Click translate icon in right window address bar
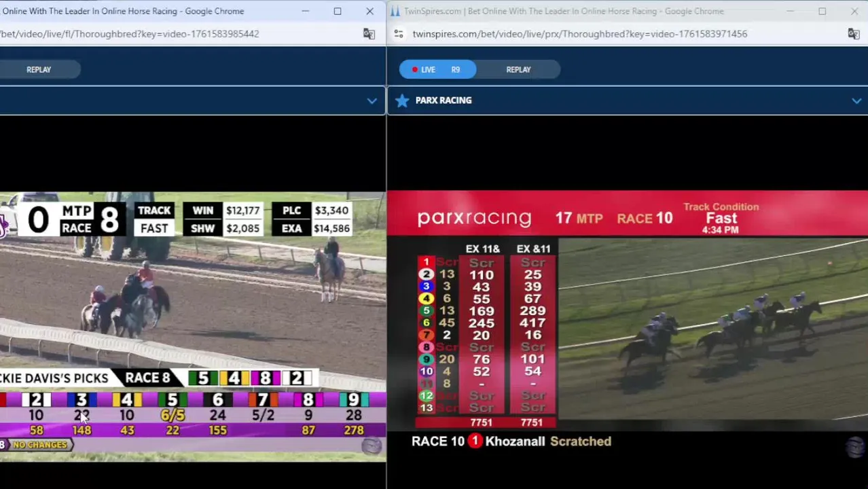Viewport: 868px width, 489px height. [854, 34]
